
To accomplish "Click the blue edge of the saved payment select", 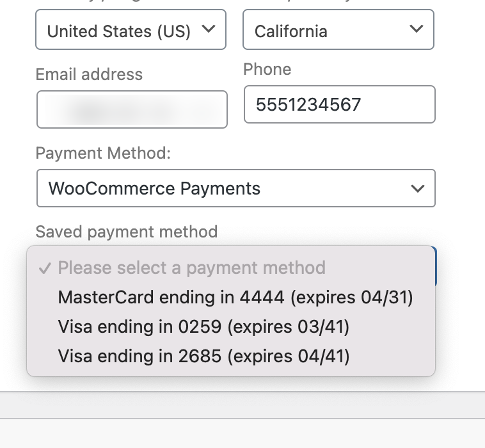I will (436, 266).
